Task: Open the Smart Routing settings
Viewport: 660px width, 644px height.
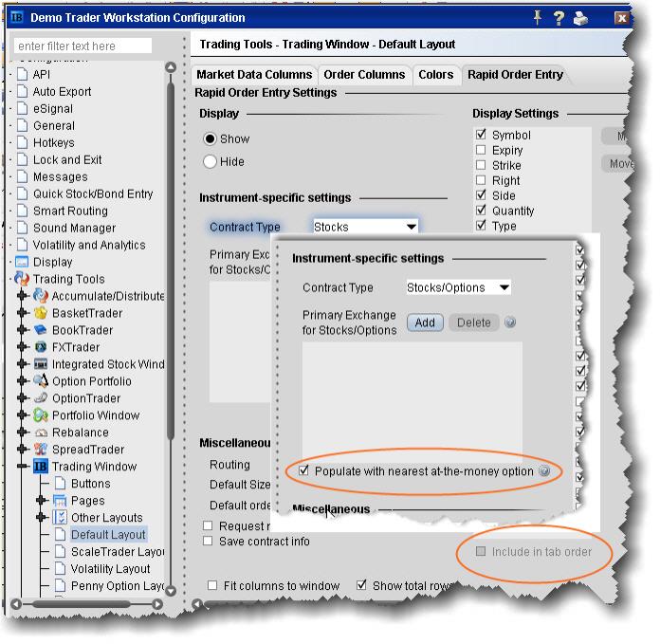Action: pyautogui.click(x=70, y=211)
